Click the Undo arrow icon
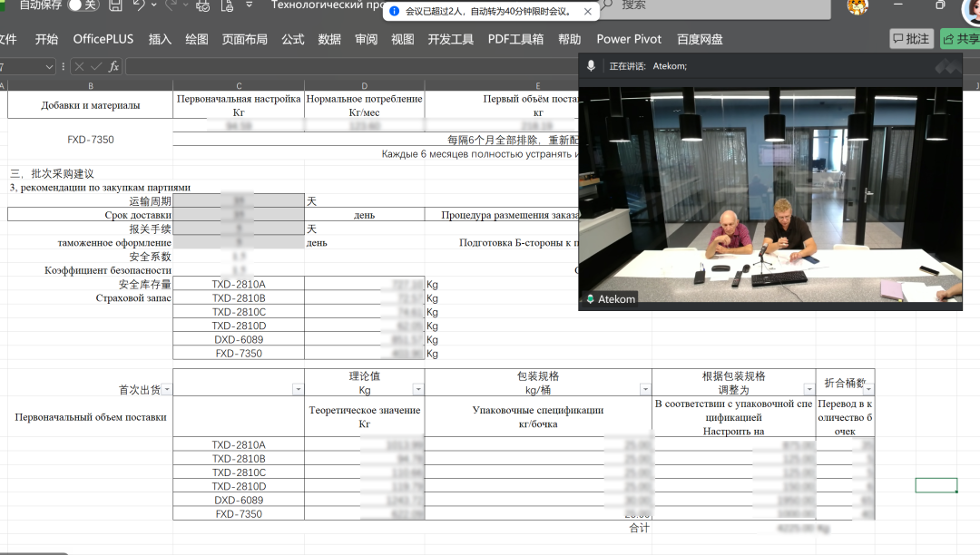The image size is (980, 555). point(139,5)
